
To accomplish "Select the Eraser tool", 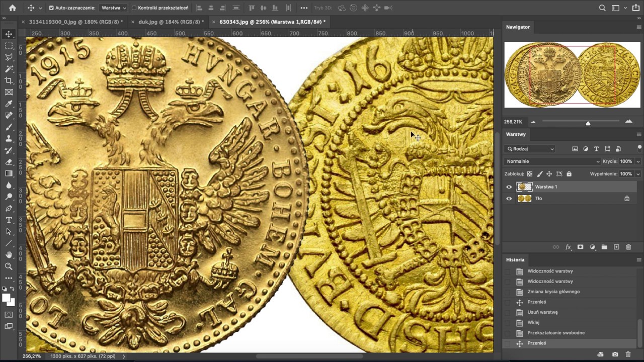I will click(x=9, y=162).
